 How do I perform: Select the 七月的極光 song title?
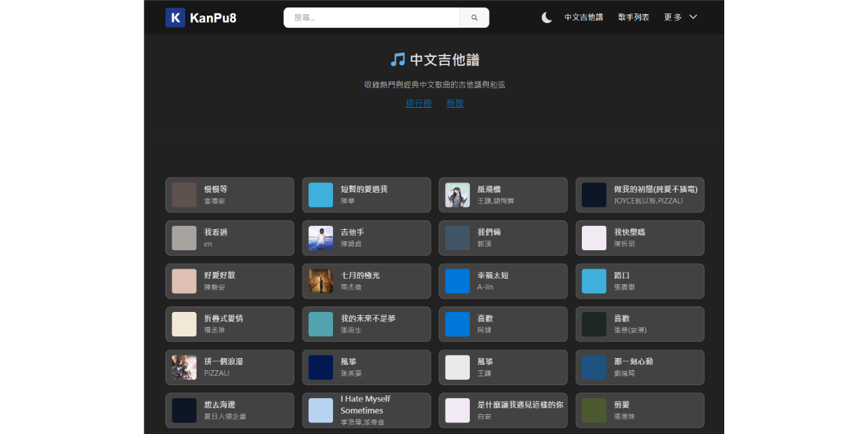(360, 275)
